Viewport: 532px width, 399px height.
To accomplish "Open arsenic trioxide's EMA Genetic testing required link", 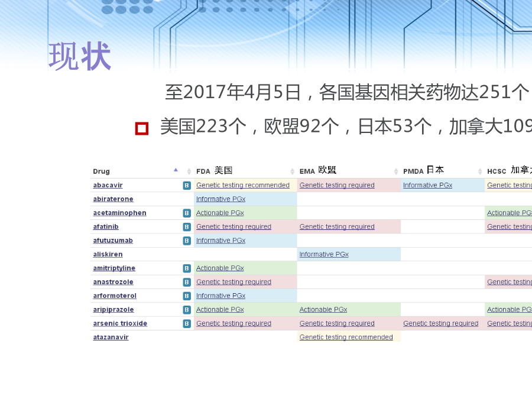I will (x=337, y=323).
